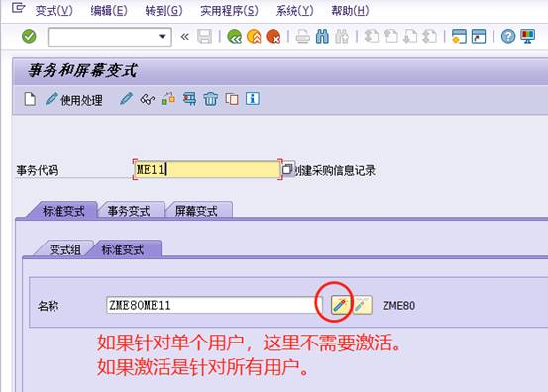
Task: Open the 编辑(E) menu
Action: point(109,11)
